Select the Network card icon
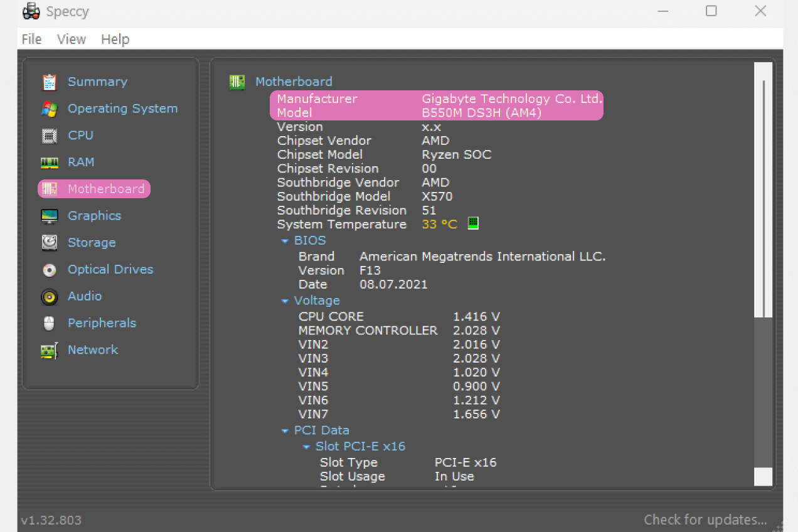798x532 pixels. 50,351
